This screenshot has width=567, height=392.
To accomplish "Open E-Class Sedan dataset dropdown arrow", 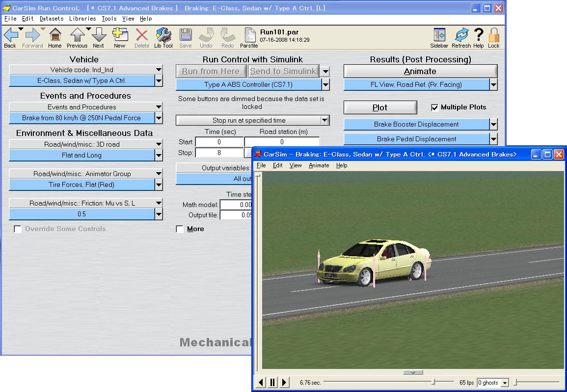I will click(159, 80).
